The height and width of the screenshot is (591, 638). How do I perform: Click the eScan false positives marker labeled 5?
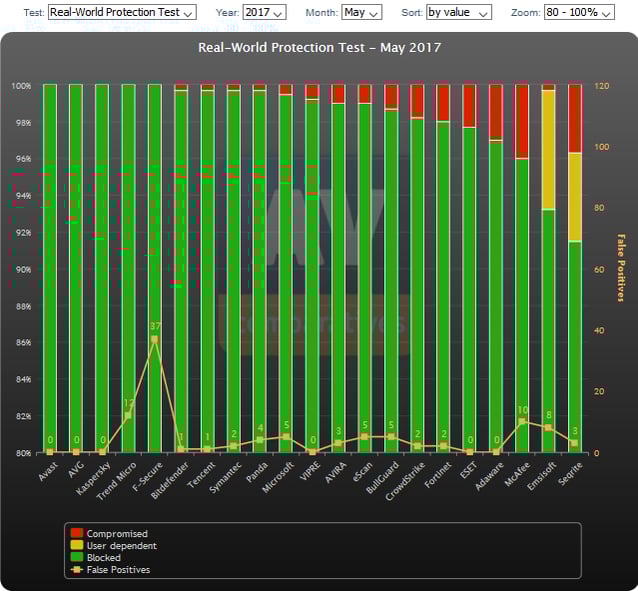pyautogui.click(x=365, y=437)
